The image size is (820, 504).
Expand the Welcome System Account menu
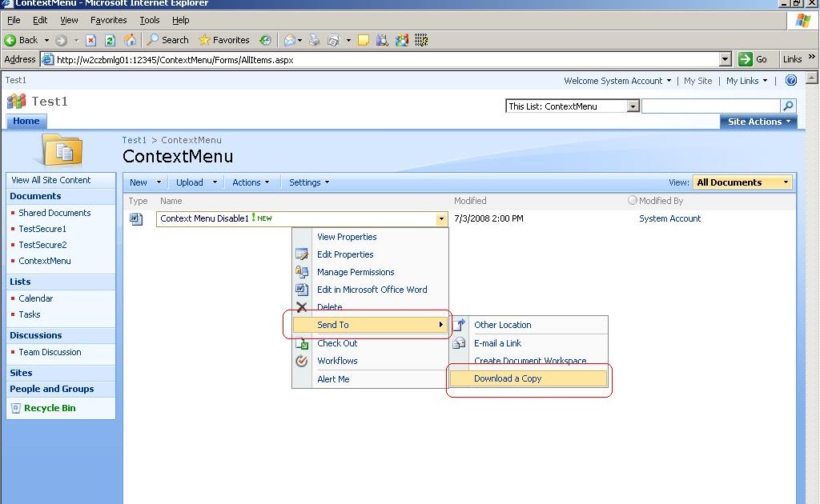tap(617, 81)
